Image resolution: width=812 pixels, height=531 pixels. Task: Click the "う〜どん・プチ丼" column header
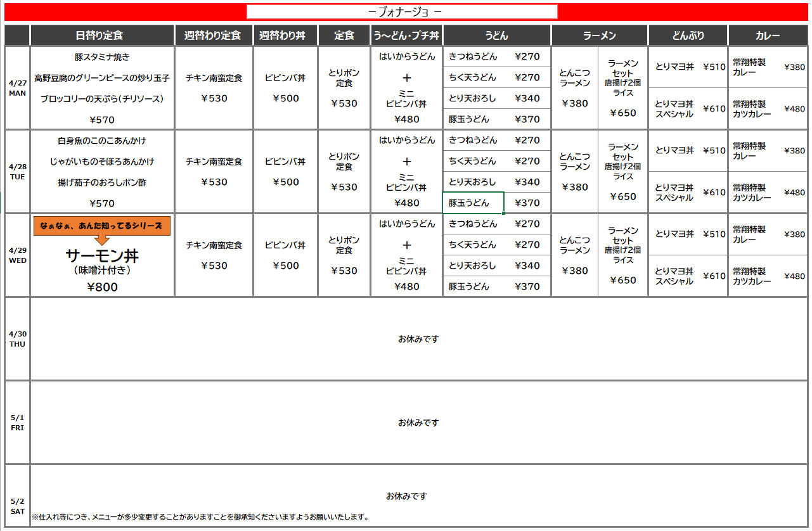pyautogui.click(x=406, y=35)
